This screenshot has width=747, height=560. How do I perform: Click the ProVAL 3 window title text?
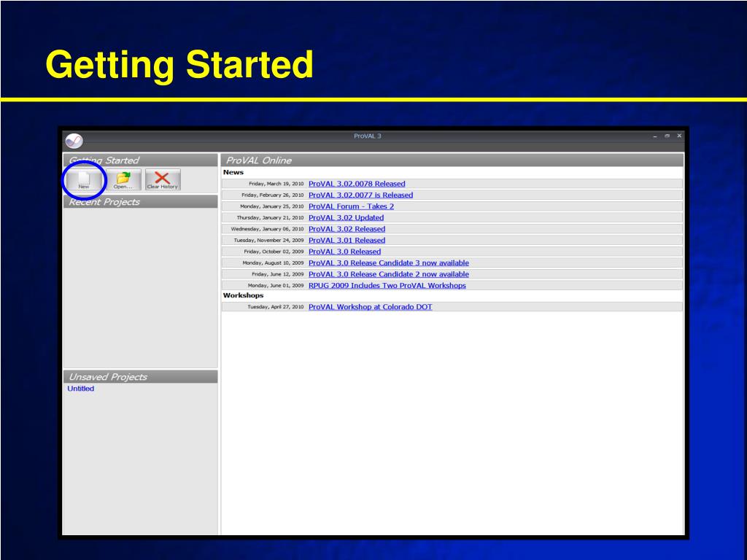(368, 136)
